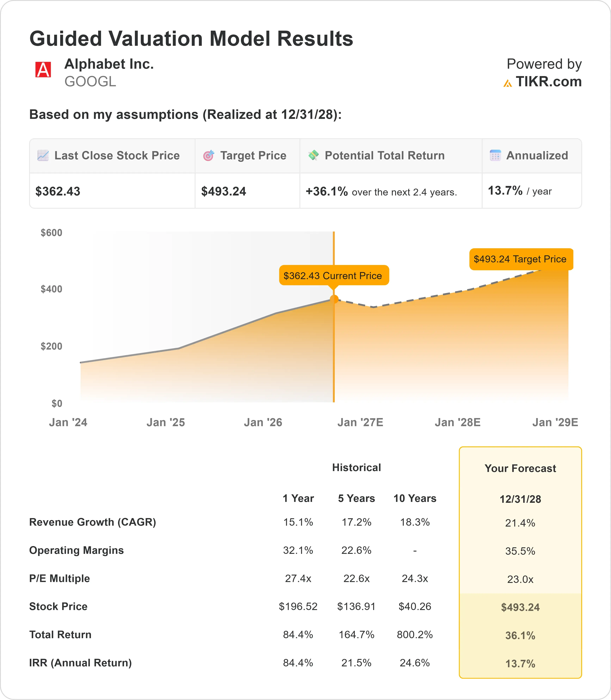The image size is (611, 700).
Task: Click the orange TIKR.com logo icon
Action: (508, 83)
